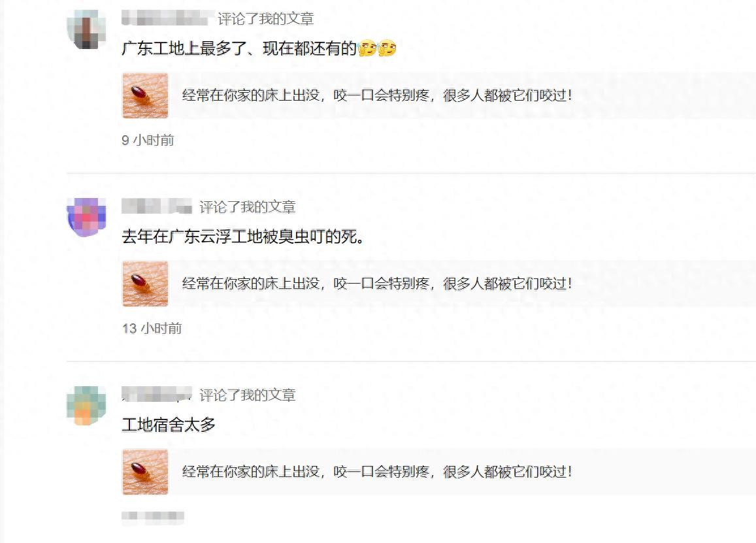Click the third commenter's blurred username
Viewport: 756px width, 543px height.
(x=157, y=395)
